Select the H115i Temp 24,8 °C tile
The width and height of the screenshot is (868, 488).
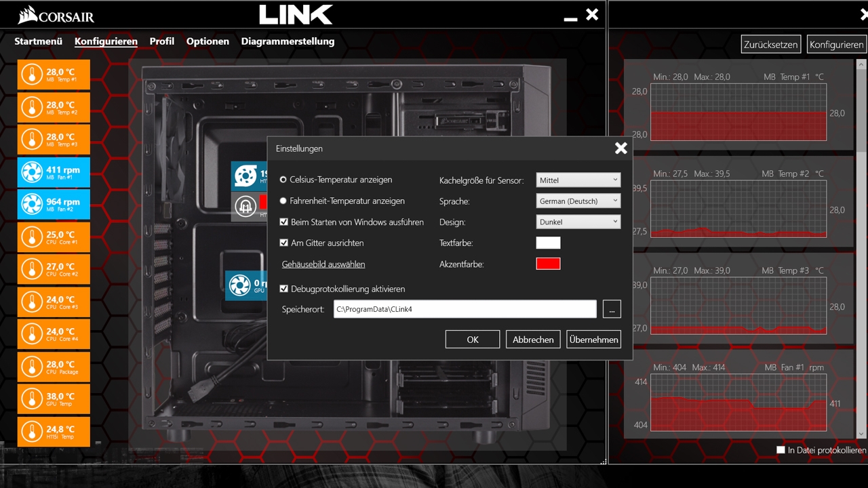(54, 432)
